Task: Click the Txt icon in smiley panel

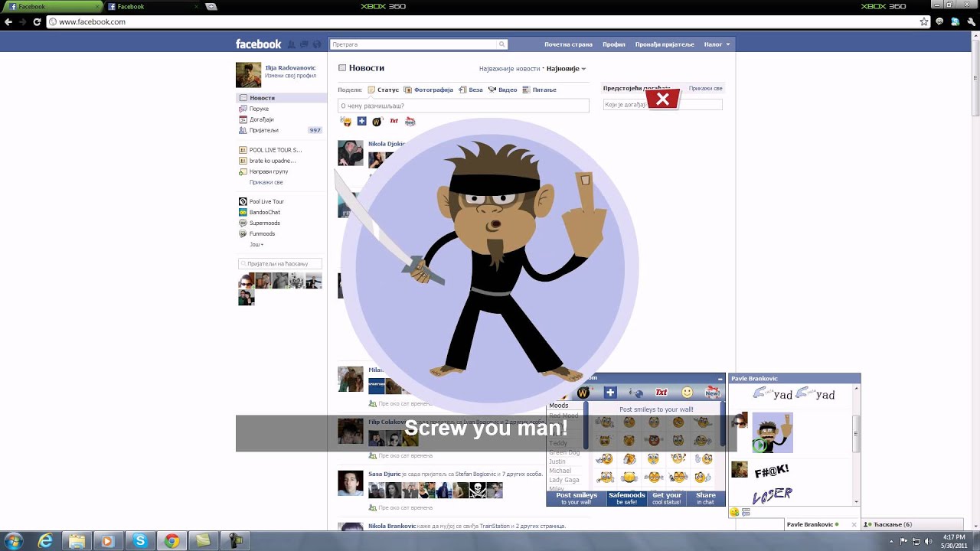Action: [x=661, y=393]
